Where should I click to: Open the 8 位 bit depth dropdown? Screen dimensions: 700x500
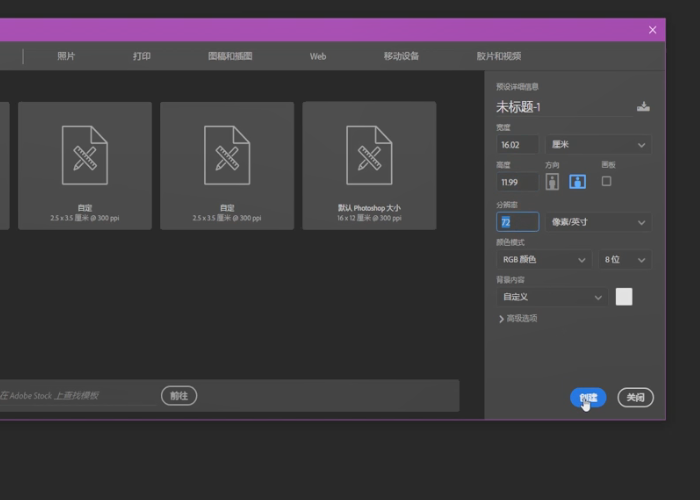tap(625, 259)
